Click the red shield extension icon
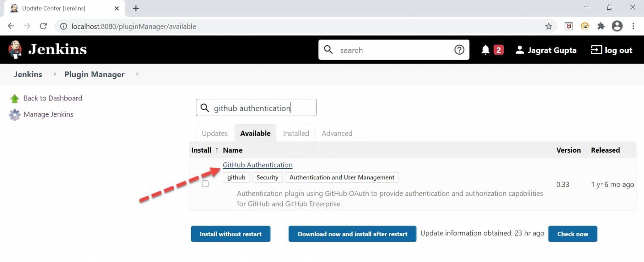The image size is (644, 262). click(x=569, y=26)
